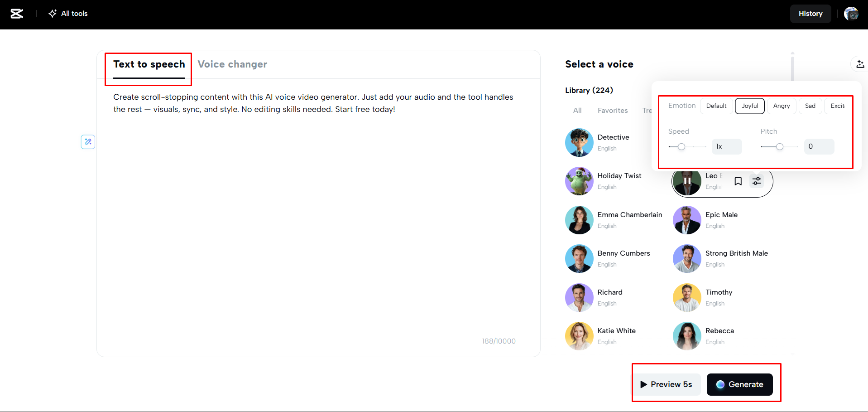Open Leo's voice adjustment sliders icon
The width and height of the screenshot is (868, 412).
coord(757,181)
